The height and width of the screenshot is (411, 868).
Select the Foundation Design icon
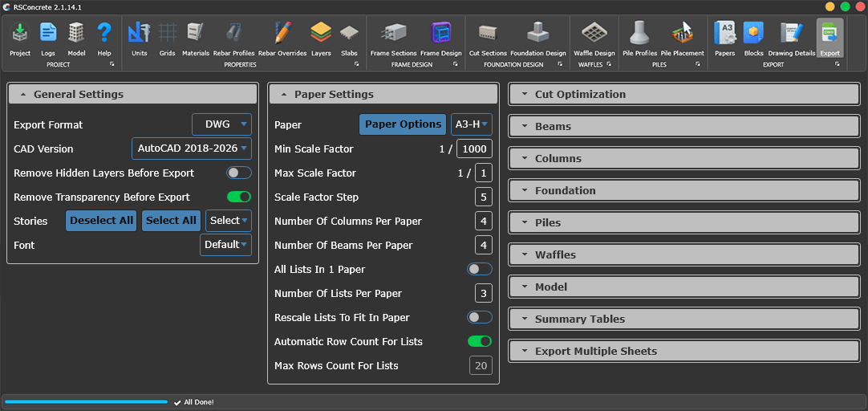pos(537,38)
